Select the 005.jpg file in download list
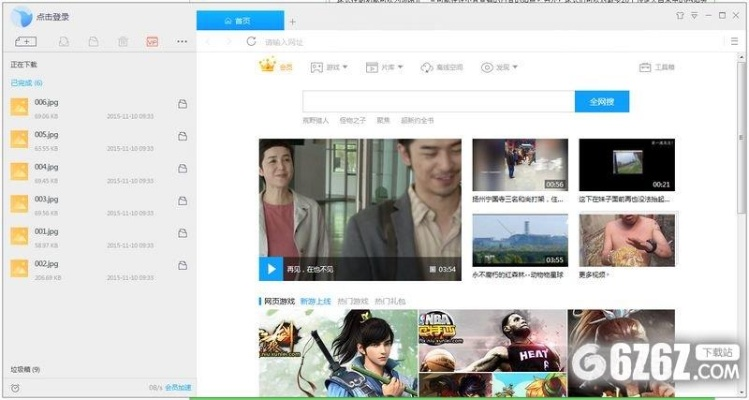This screenshot has height=400, width=749. 46,134
